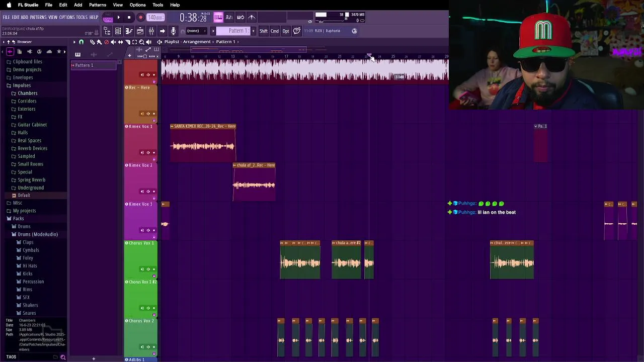This screenshot has width=644, height=362.
Task: Toggle the SLIDE option in playlist header
Action: (153, 56)
